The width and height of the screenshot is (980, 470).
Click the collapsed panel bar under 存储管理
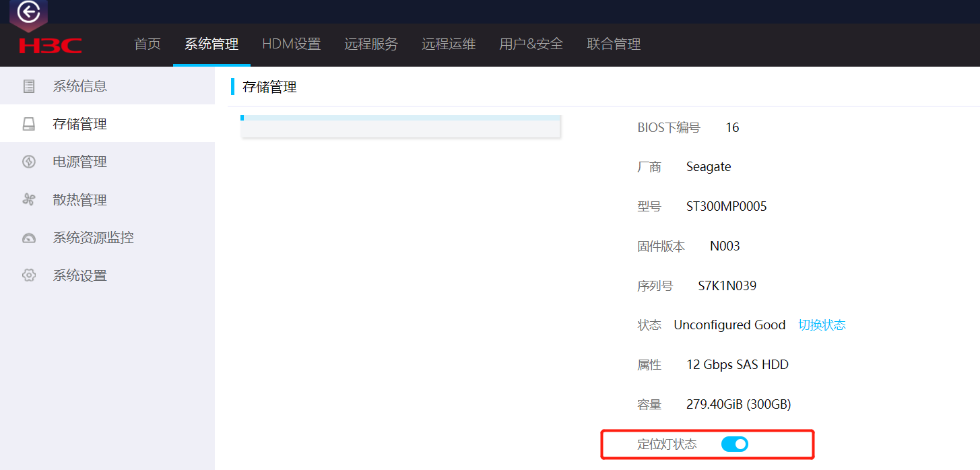tap(401, 127)
